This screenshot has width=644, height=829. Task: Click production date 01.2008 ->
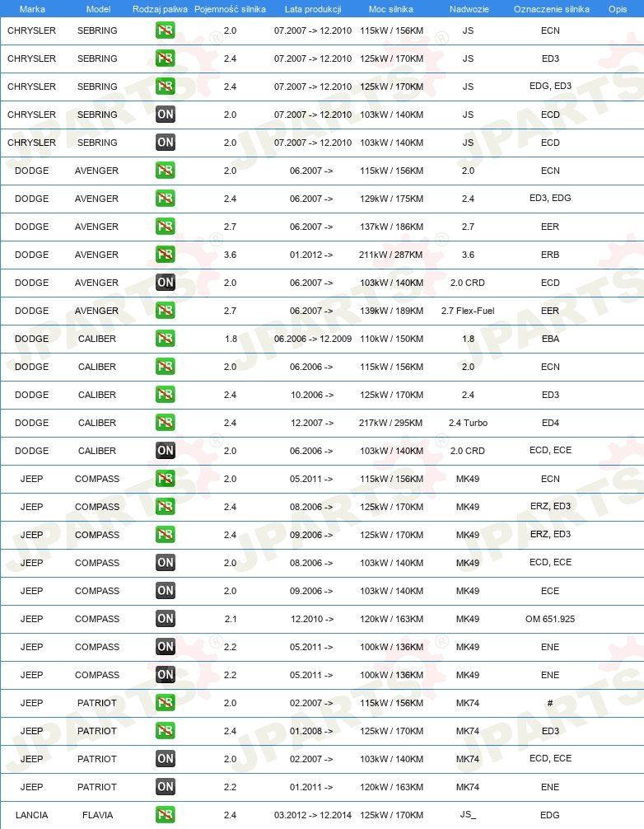click(x=311, y=731)
